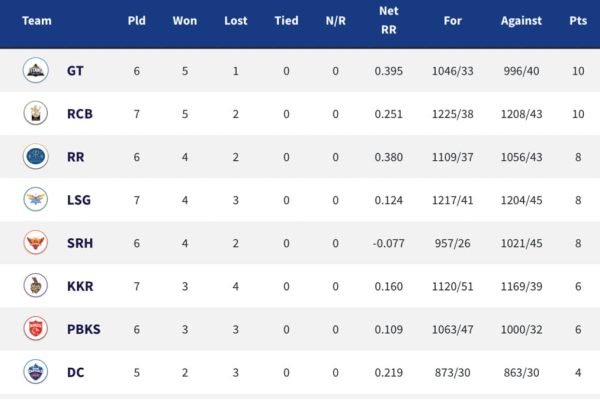Click the RCB team logo icon

(36, 114)
